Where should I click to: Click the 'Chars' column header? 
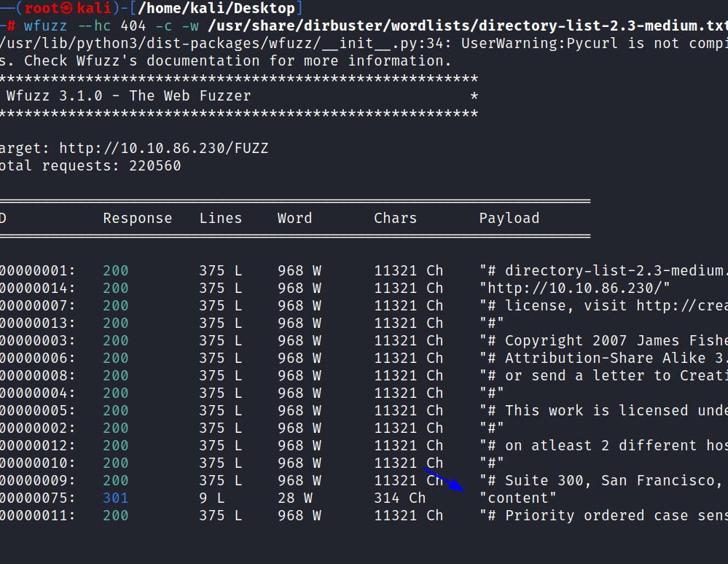click(396, 218)
